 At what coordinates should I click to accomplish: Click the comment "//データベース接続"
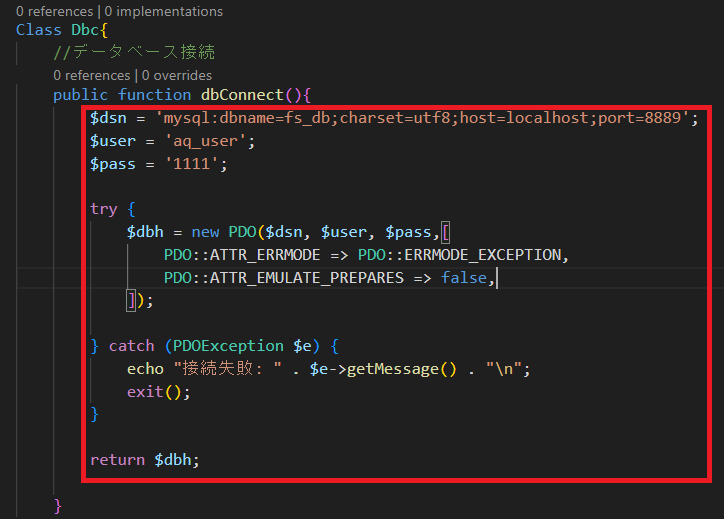pyautogui.click(x=134, y=52)
